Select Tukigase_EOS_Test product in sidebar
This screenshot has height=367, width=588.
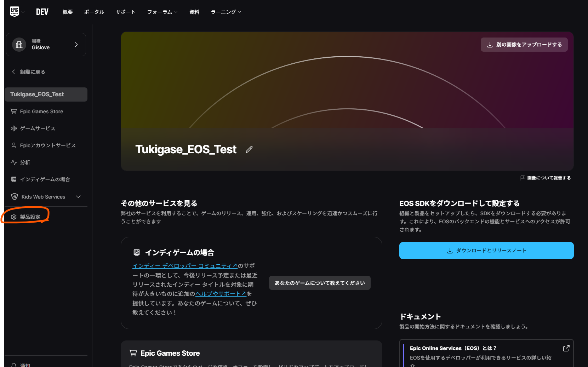[46, 94]
